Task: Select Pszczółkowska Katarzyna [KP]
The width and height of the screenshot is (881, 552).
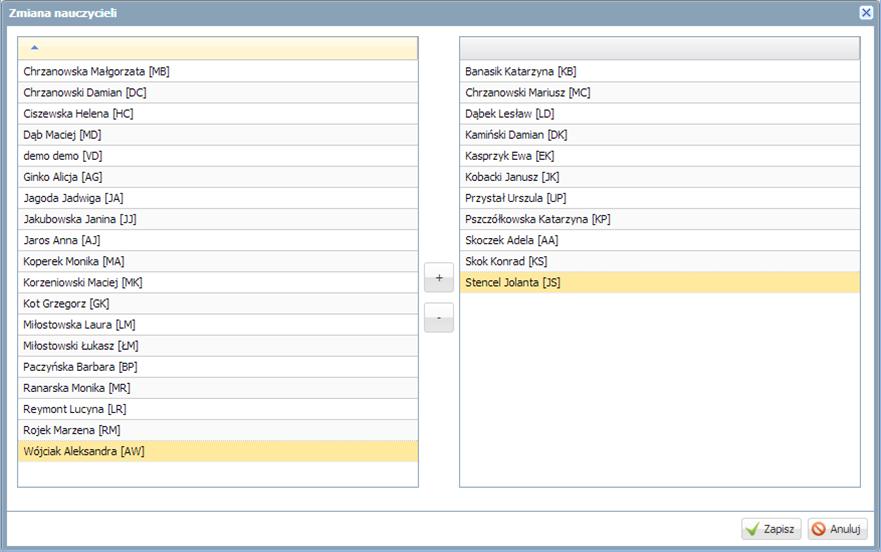Action: (660, 219)
